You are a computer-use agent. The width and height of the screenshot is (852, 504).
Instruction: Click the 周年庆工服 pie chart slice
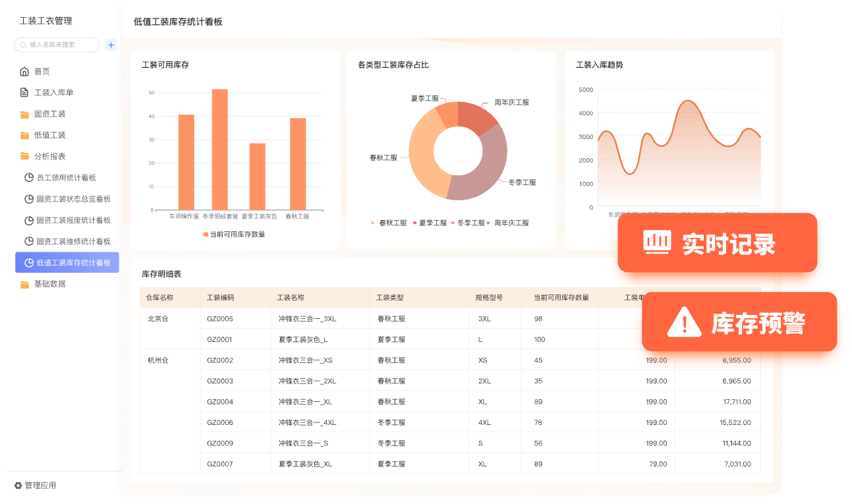coord(480,119)
